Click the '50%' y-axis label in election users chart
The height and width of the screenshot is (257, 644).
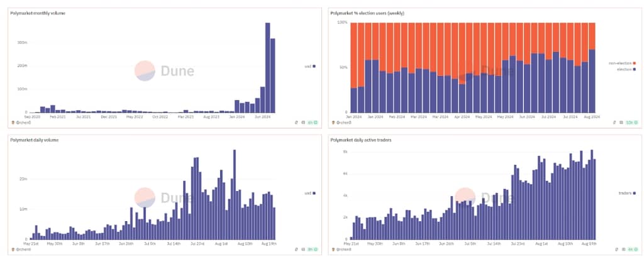344,67
